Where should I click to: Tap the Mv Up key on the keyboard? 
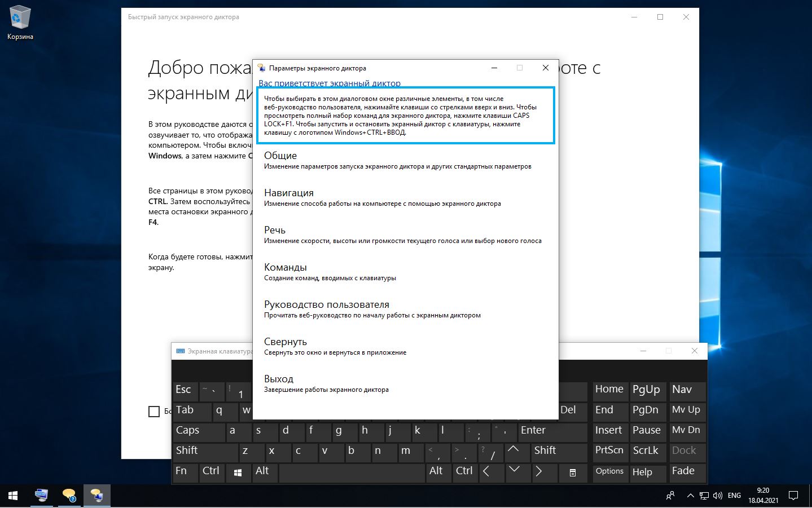coord(687,411)
